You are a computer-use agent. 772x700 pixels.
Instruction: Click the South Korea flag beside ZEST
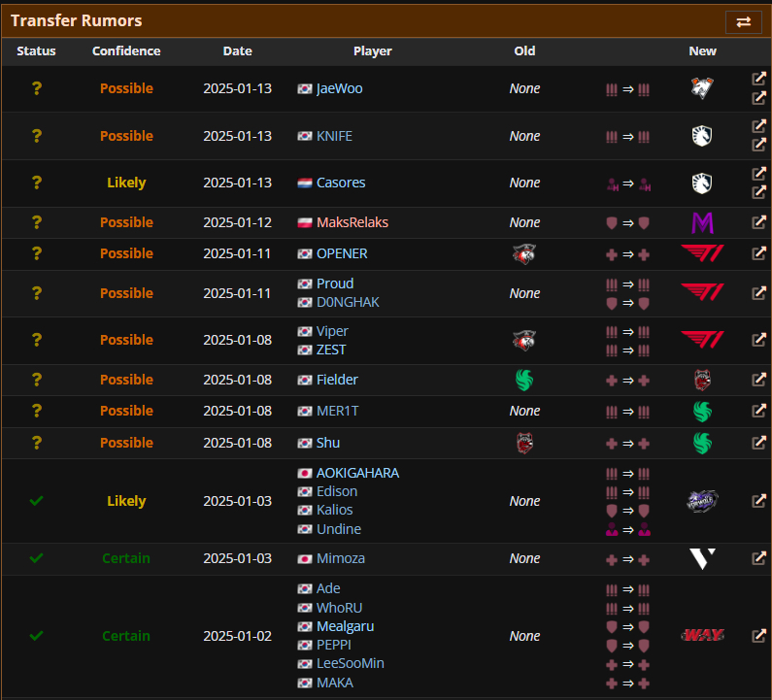[x=305, y=350]
